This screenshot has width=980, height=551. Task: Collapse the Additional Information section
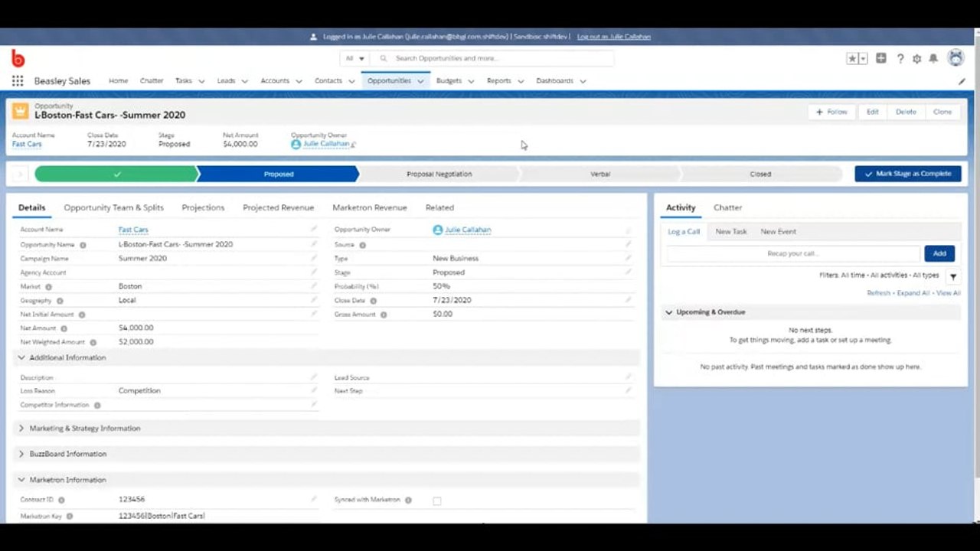(21, 357)
